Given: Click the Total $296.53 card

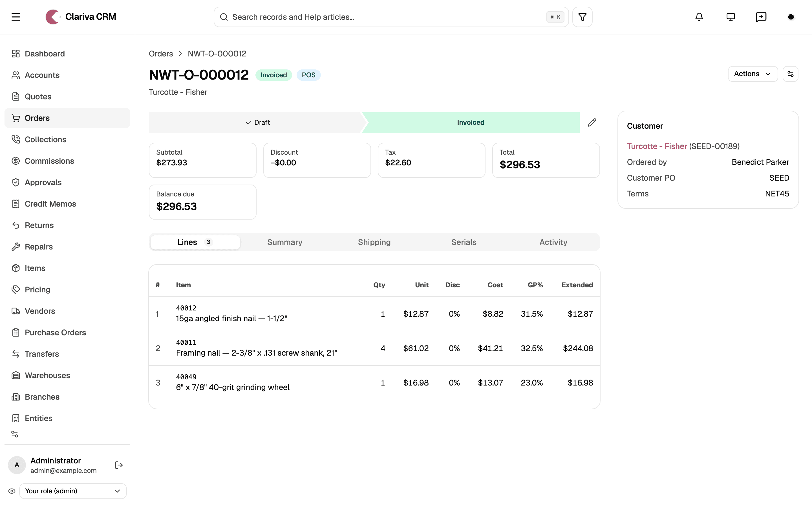Looking at the screenshot, I should coord(546,160).
